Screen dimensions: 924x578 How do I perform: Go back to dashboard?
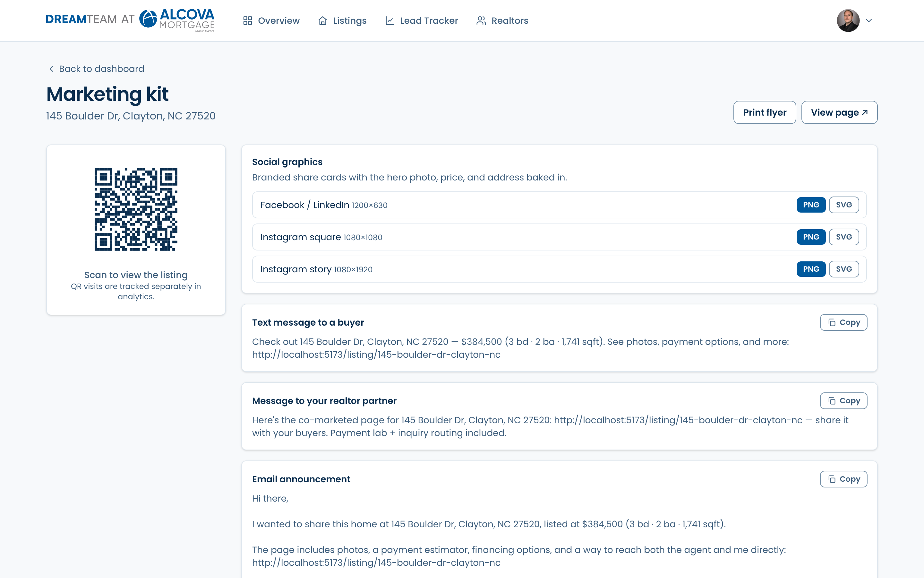[x=97, y=69]
